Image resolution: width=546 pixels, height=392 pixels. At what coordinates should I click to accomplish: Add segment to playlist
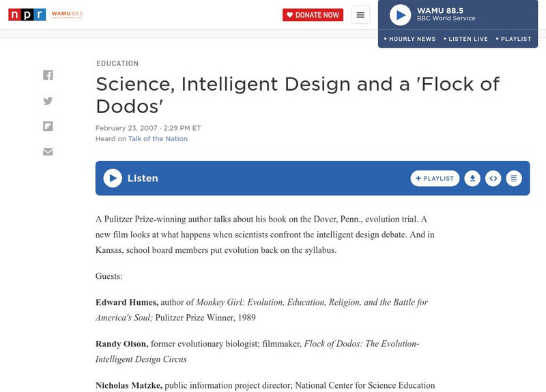(435, 179)
